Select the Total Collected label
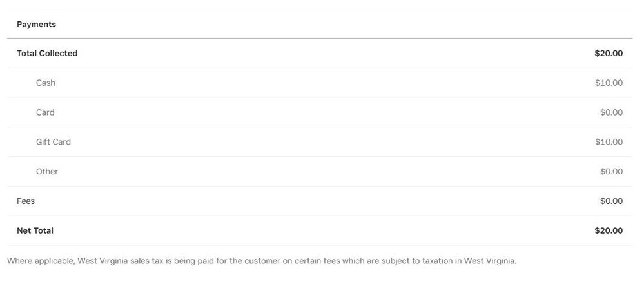 47,54
